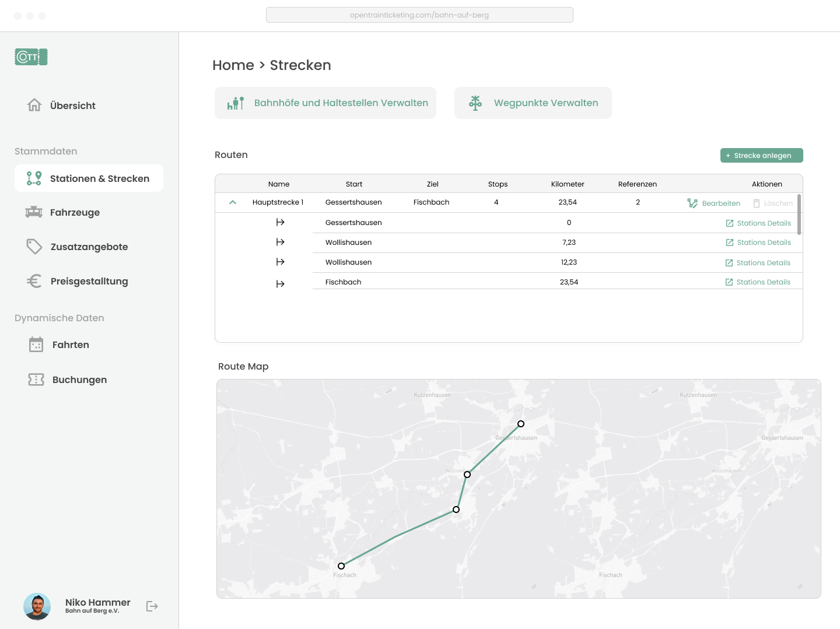
Task: Click the Ziel cell 'Fischbach' in Hauptstrecke row
Action: point(432,202)
